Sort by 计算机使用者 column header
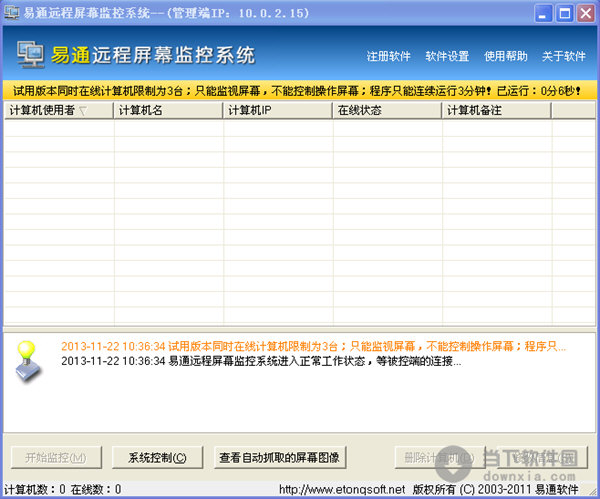This screenshot has height=499, width=600. [x=59, y=111]
